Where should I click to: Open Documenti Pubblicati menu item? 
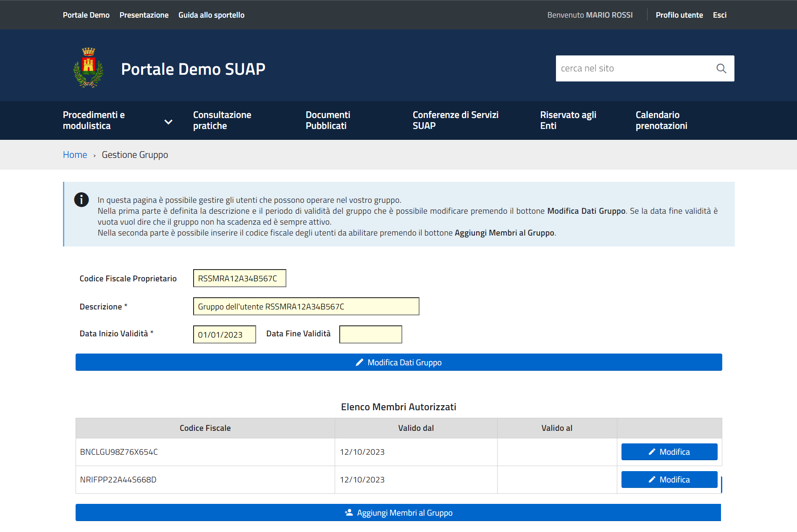click(328, 120)
